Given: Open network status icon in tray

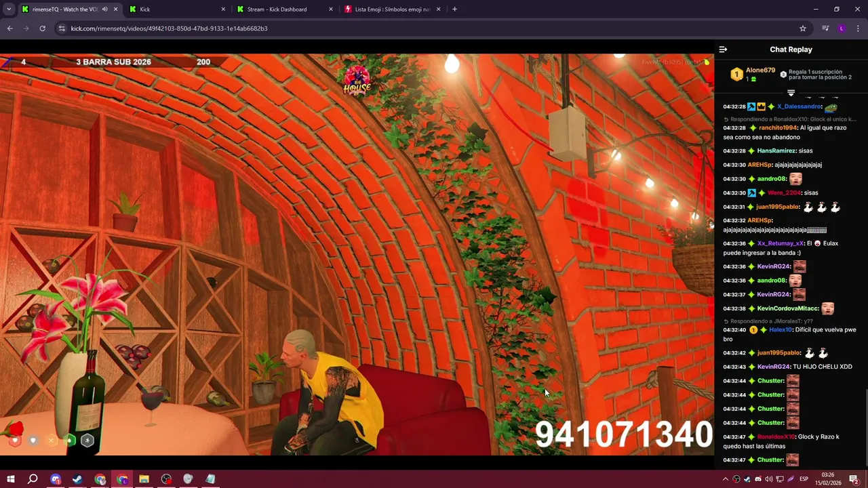Looking at the screenshot, I should [779, 479].
